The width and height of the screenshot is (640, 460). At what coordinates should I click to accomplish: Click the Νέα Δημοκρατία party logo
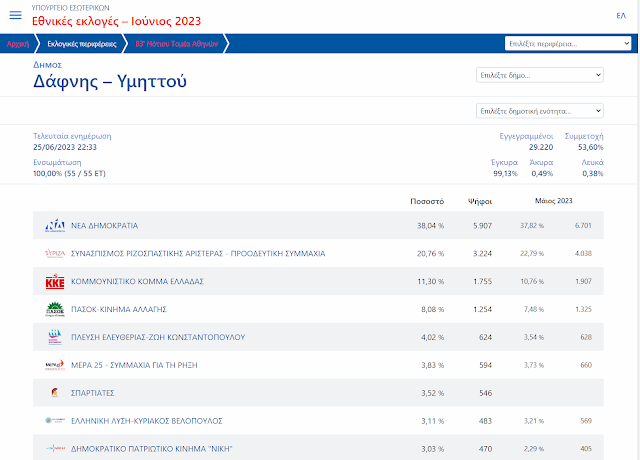pos(55,225)
